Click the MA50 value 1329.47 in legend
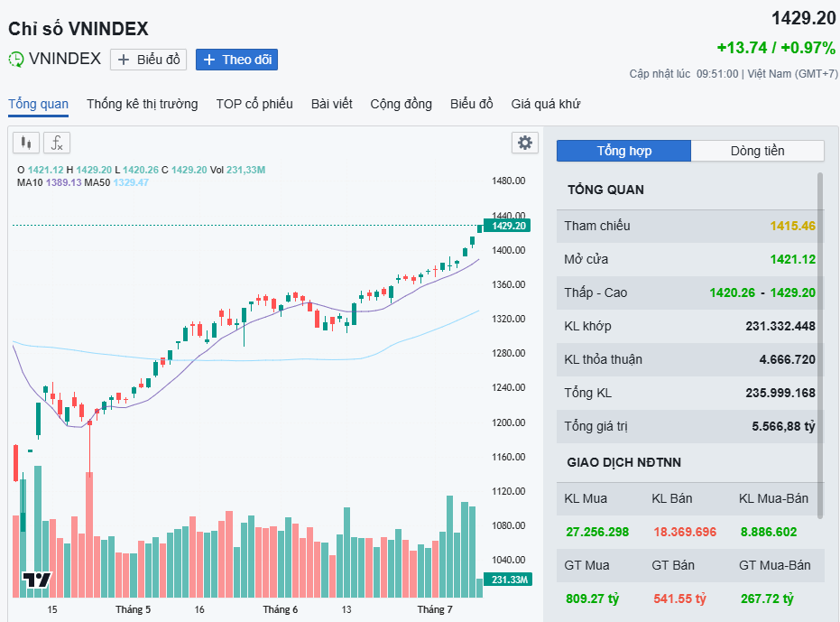This screenshot has height=622, width=840. [x=131, y=183]
